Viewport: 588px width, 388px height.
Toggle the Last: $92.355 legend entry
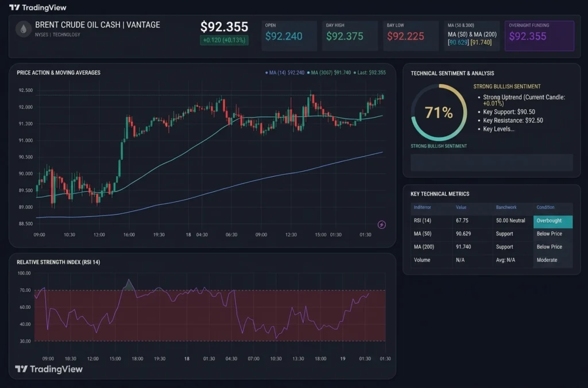[369, 73]
